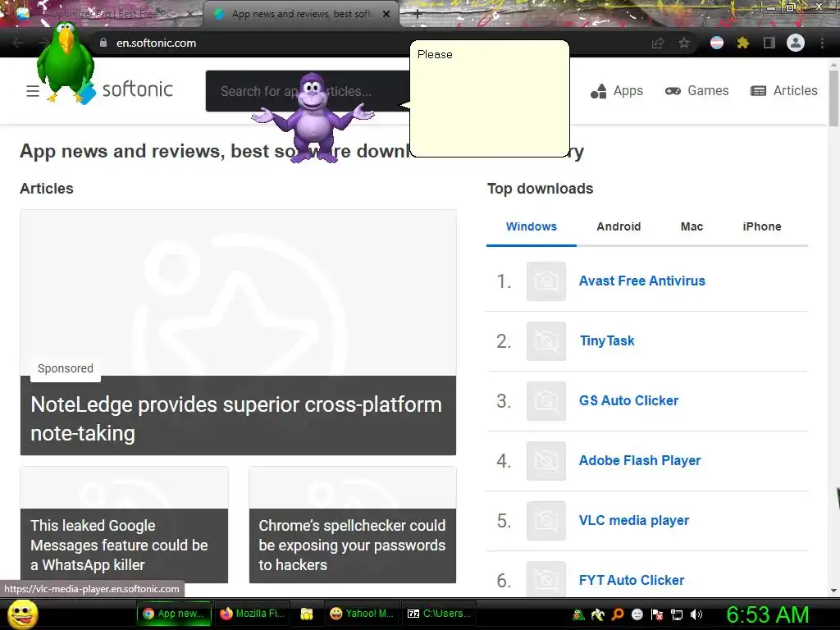
Task: Select the Mac top downloads tab
Action: click(x=692, y=226)
